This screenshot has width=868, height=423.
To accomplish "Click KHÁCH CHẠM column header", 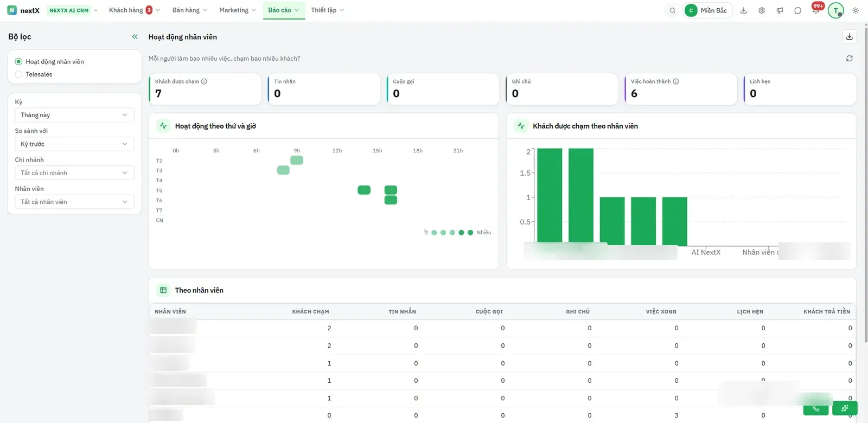I will (310, 312).
